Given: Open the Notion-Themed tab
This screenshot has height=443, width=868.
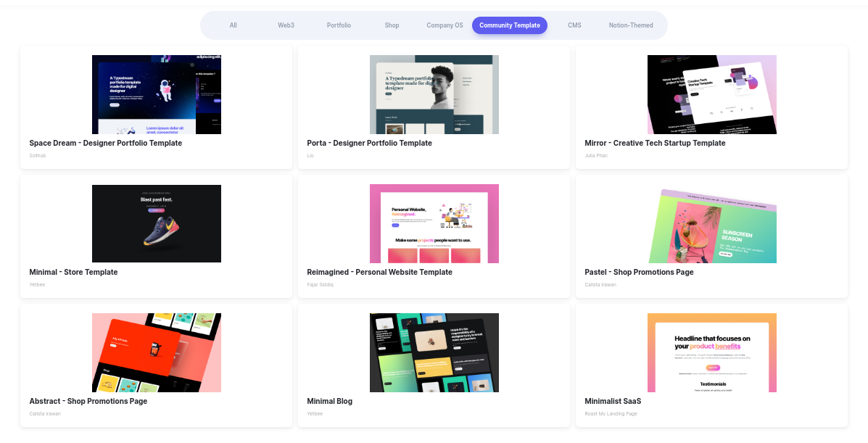Looking at the screenshot, I should coord(631,25).
